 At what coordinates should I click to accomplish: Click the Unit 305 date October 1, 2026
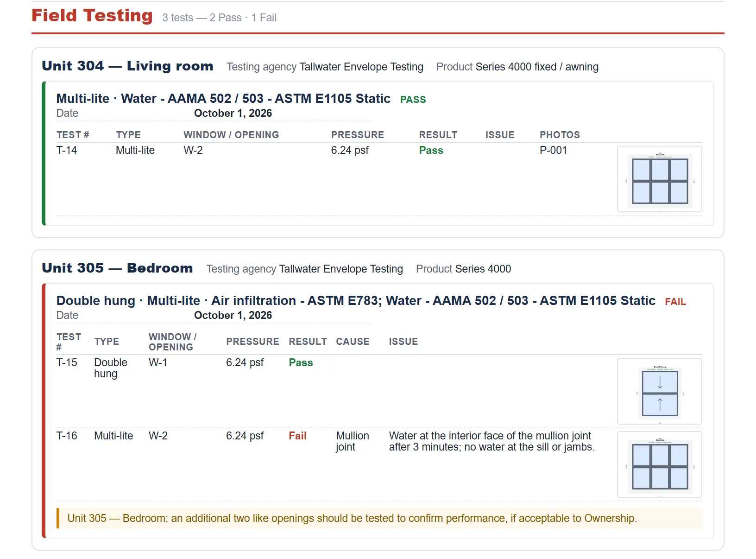[233, 315]
